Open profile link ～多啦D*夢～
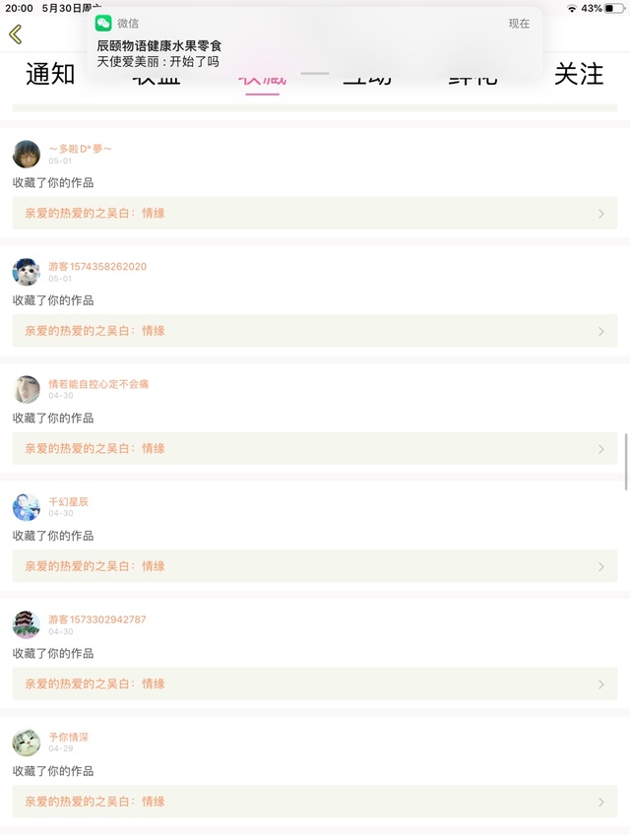 tap(81, 149)
